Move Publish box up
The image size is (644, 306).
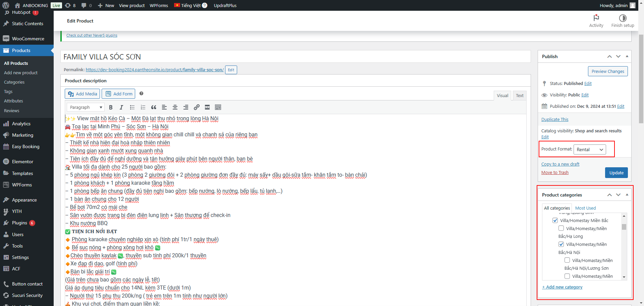click(609, 56)
